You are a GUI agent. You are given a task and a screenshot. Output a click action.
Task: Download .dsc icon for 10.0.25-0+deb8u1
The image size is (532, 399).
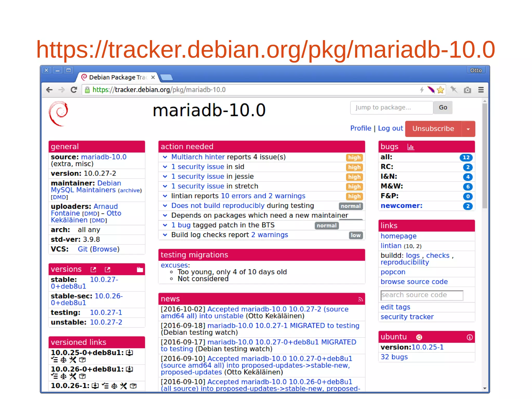click(x=129, y=353)
